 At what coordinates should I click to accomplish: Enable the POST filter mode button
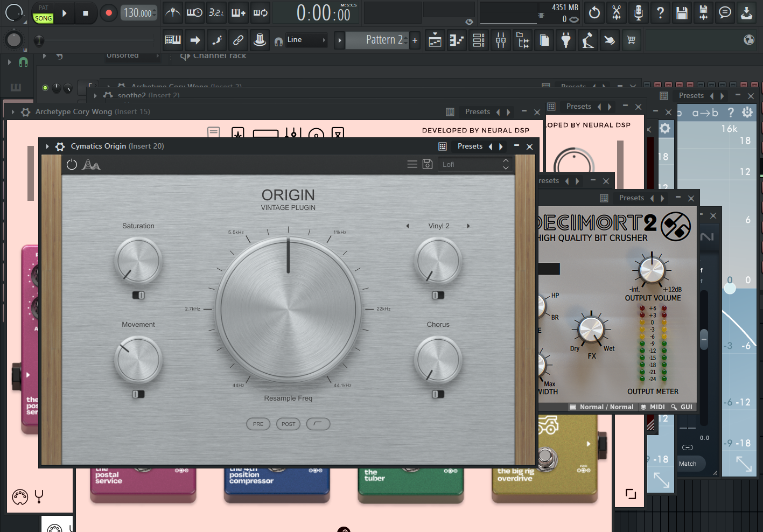tap(289, 424)
